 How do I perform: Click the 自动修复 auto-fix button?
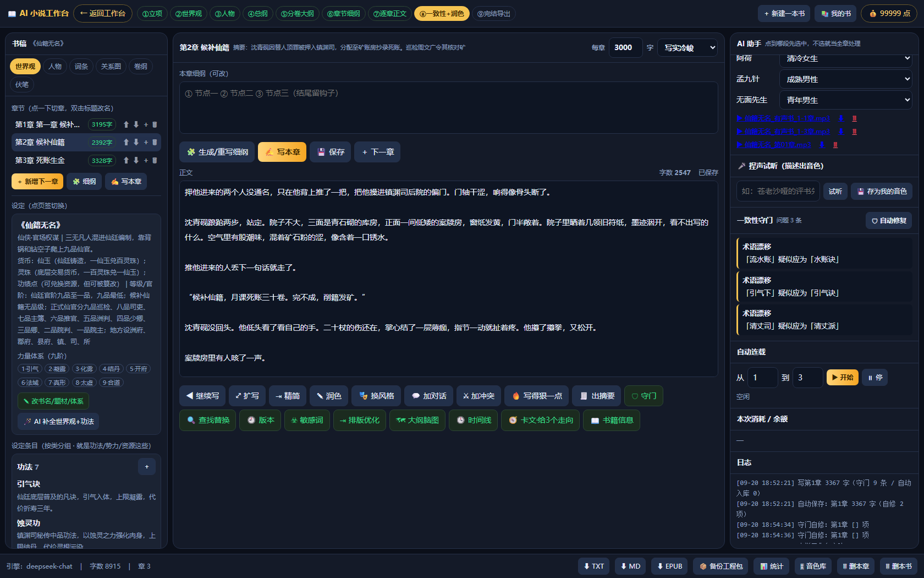889,220
